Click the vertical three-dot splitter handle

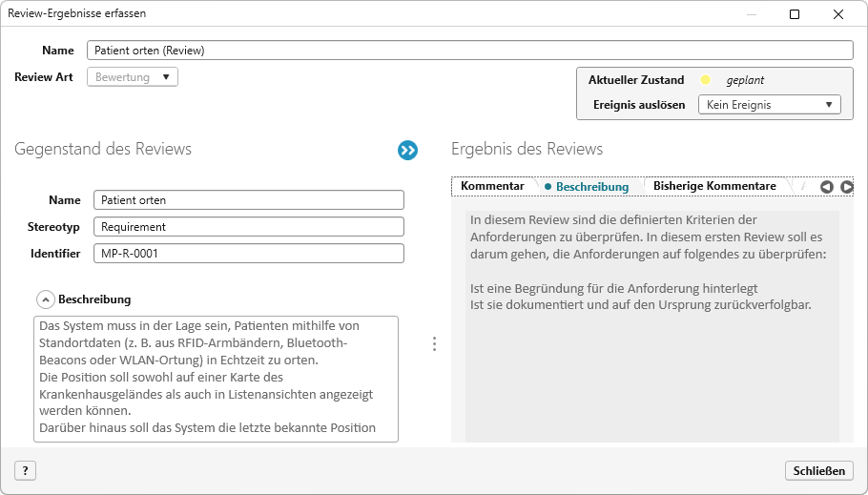(x=435, y=344)
